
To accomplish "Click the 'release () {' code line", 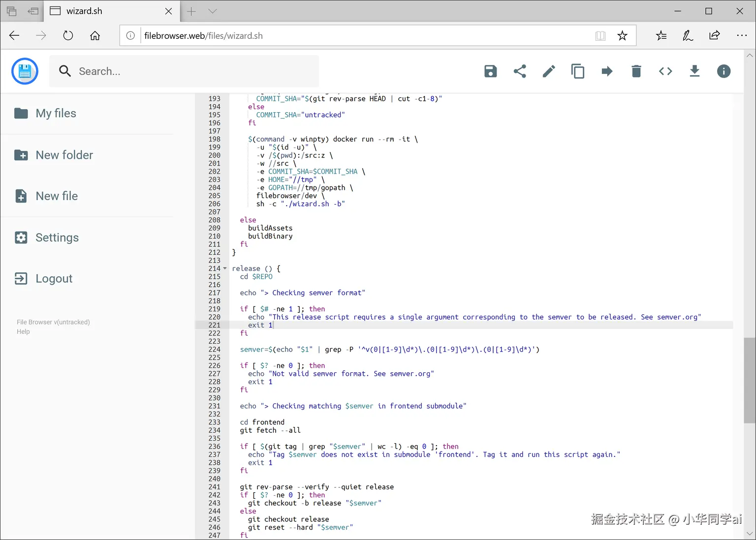I will (256, 269).
